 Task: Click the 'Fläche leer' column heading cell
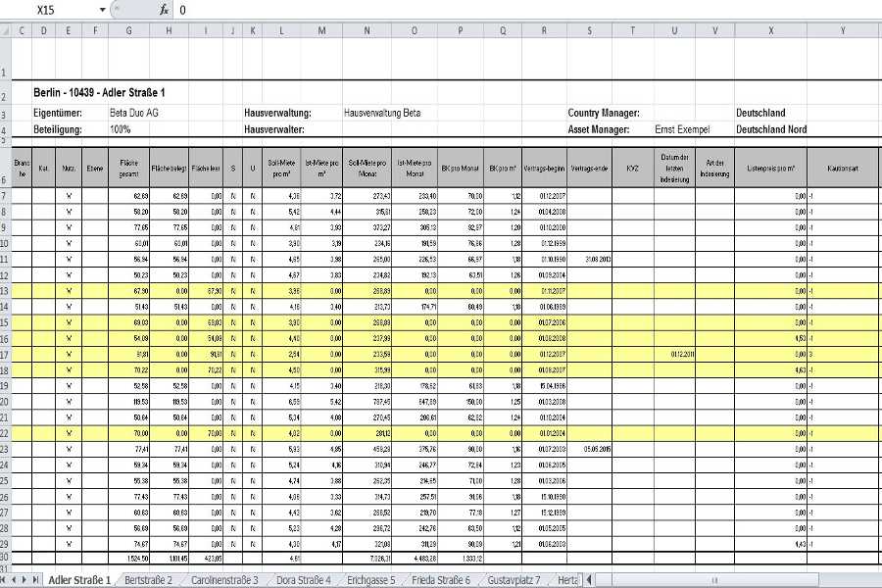point(206,168)
